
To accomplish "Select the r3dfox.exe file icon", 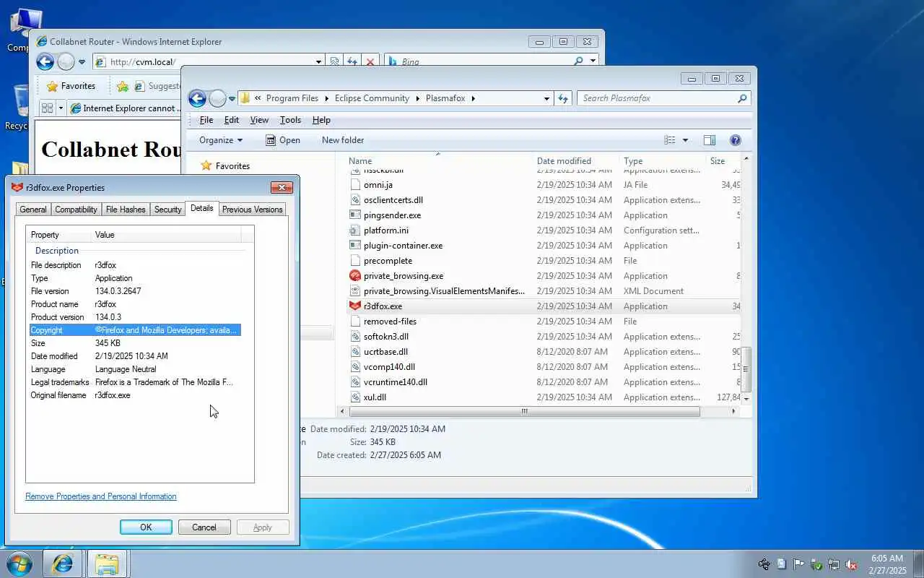I will click(x=354, y=306).
